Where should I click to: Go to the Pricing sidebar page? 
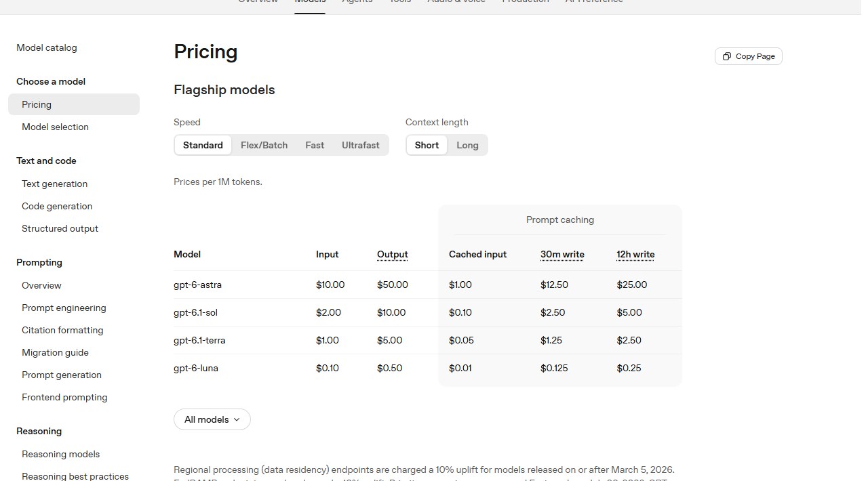click(x=74, y=104)
